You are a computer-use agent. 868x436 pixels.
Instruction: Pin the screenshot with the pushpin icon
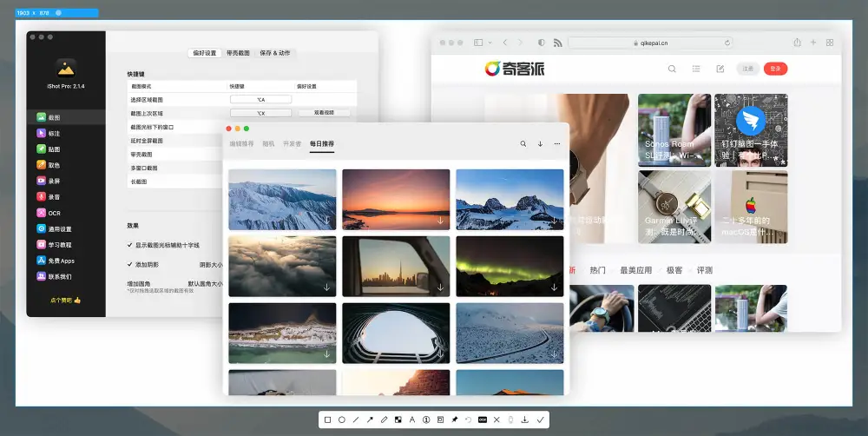click(455, 420)
